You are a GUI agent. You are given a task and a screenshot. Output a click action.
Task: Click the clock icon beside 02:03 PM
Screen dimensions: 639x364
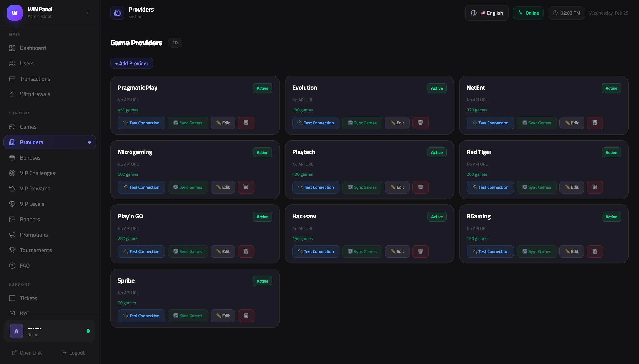pos(555,13)
